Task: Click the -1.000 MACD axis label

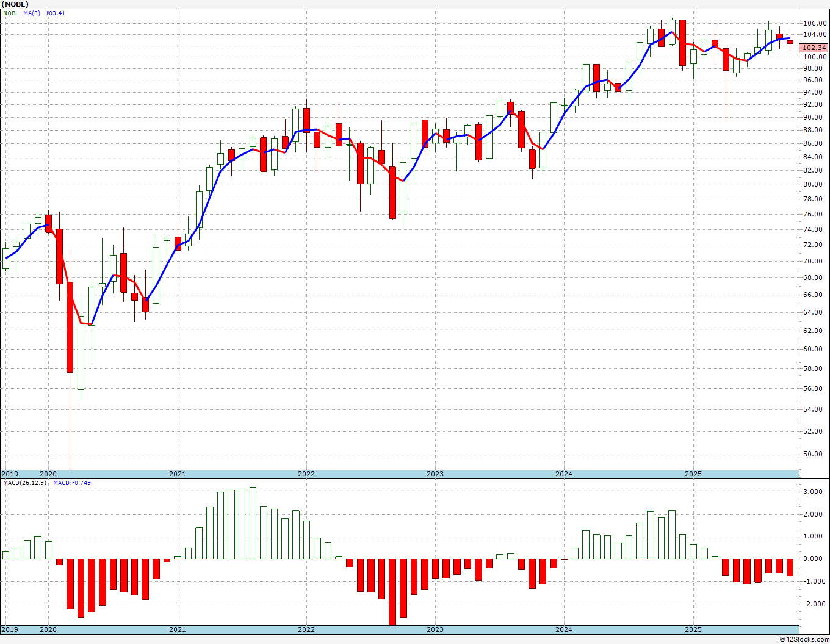Action: pyautogui.click(x=815, y=581)
